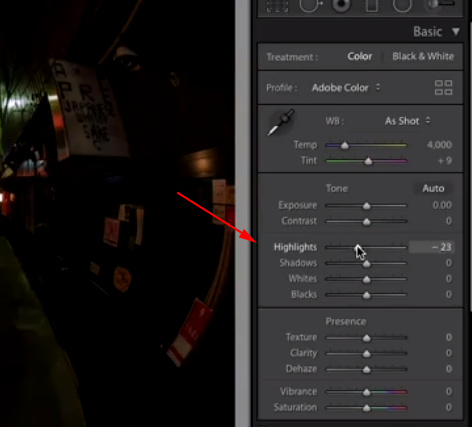The width and height of the screenshot is (472, 427).
Task: Click the Presence section heading
Action: [x=346, y=321]
